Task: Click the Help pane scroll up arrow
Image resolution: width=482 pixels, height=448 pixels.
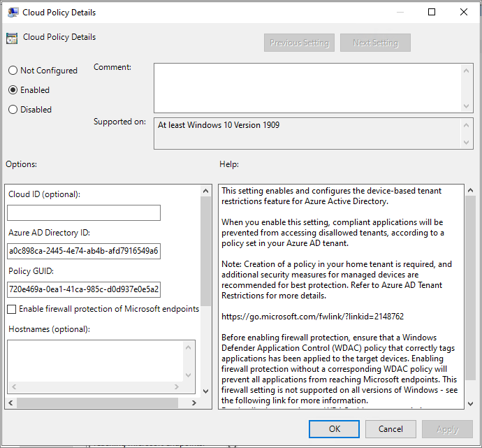Action: (470, 190)
